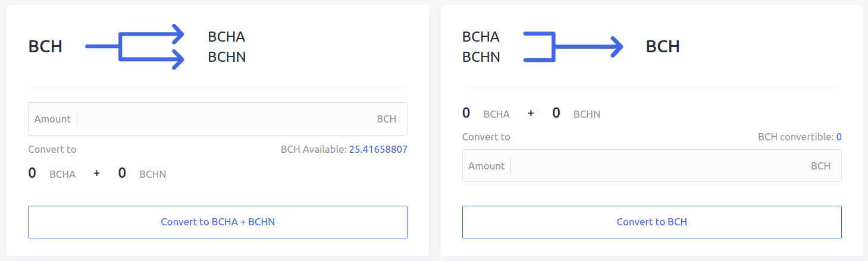
Task: Click the BCH split arrow icon
Action: pos(135,46)
